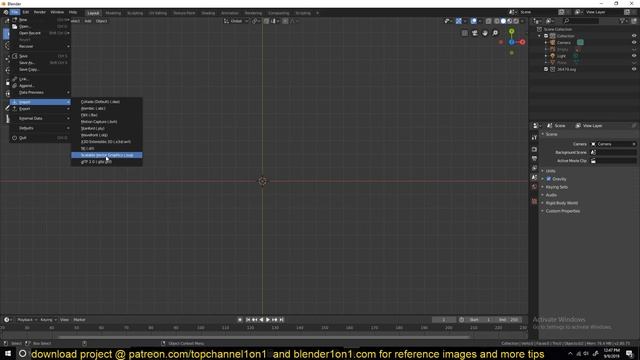Open the Edit menu
The image size is (640, 360).
click(x=26, y=12)
